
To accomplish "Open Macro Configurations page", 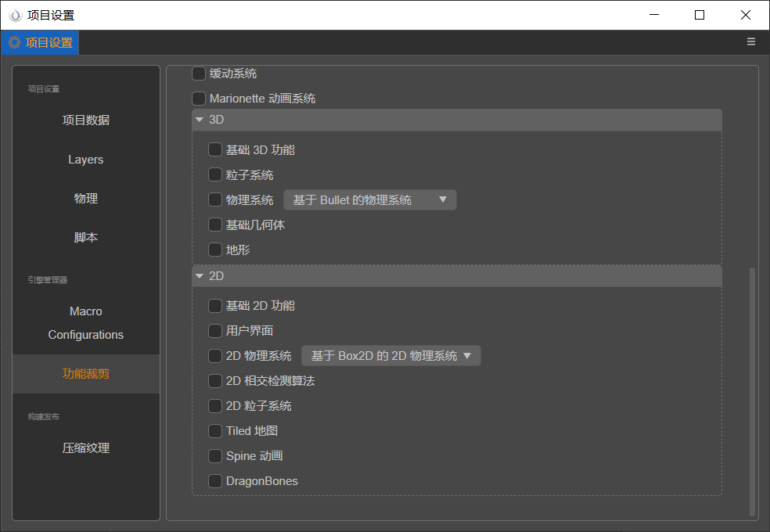I will click(x=86, y=323).
